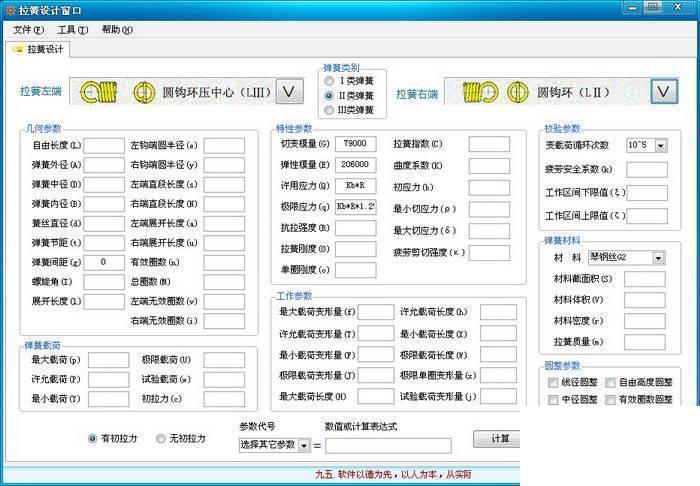Click the 最大载荷(p) input field

[108, 360]
